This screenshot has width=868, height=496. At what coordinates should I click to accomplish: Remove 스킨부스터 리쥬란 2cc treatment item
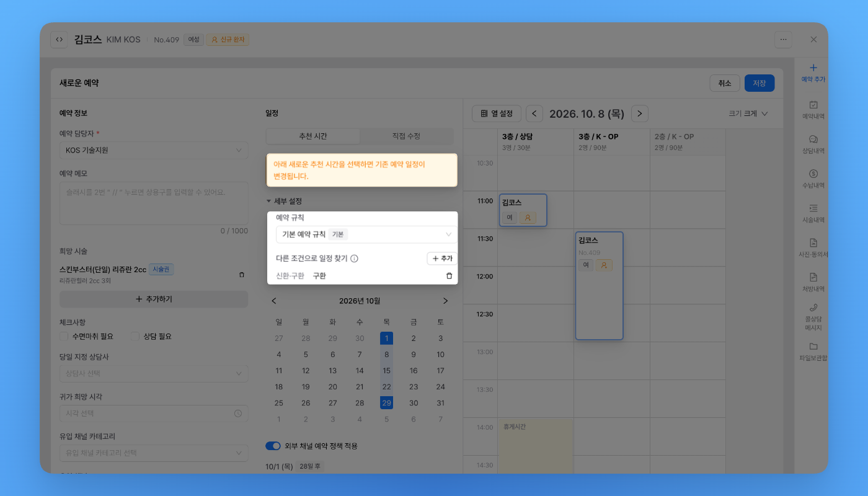click(242, 275)
